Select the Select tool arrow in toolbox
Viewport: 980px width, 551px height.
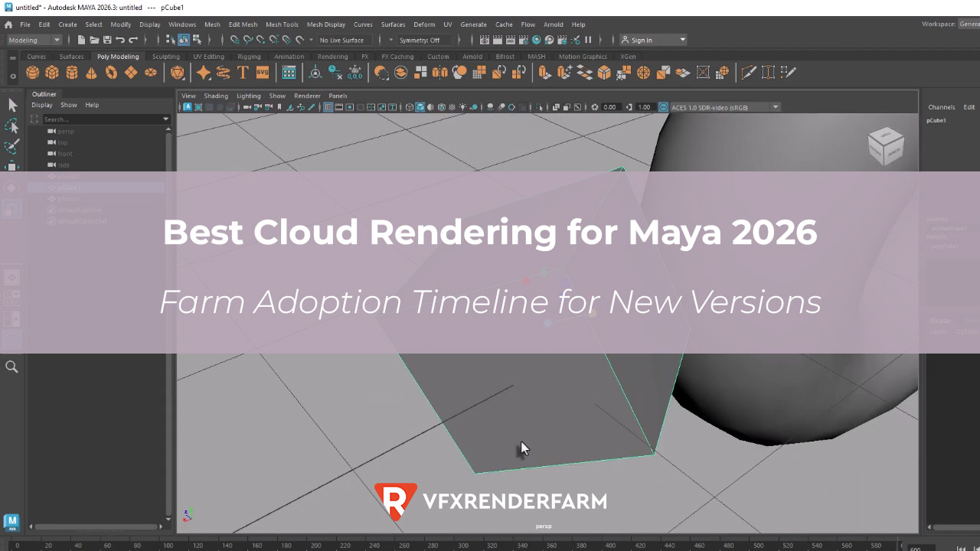coord(12,105)
